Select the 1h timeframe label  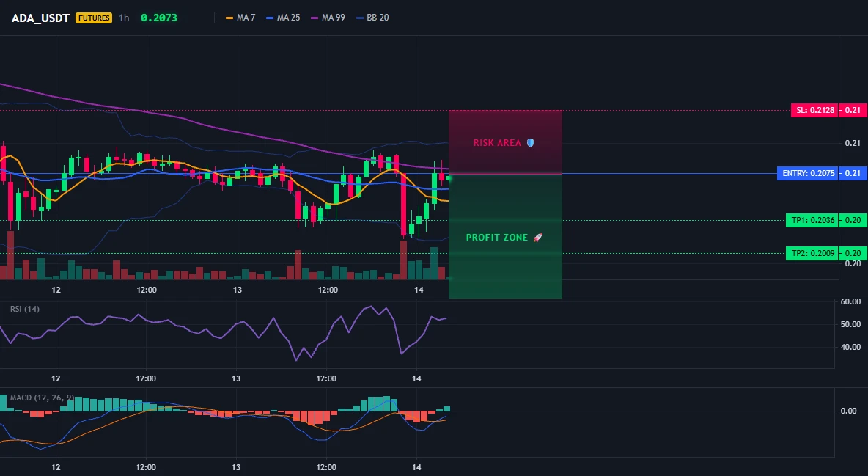(124, 18)
